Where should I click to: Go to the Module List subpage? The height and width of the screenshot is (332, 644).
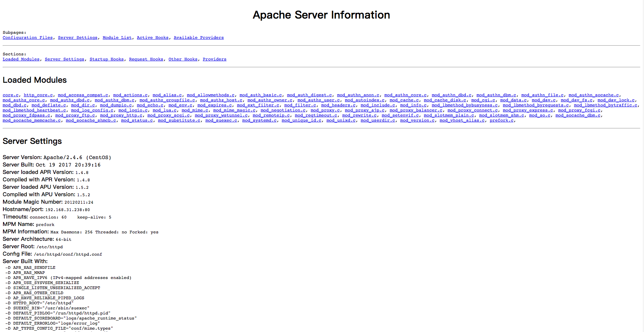pyautogui.click(x=117, y=37)
